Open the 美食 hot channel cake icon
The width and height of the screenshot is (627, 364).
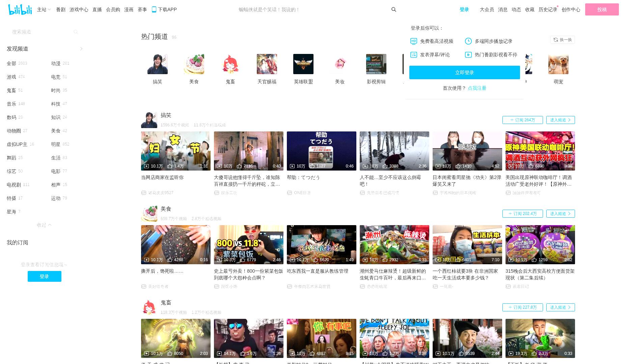[194, 64]
